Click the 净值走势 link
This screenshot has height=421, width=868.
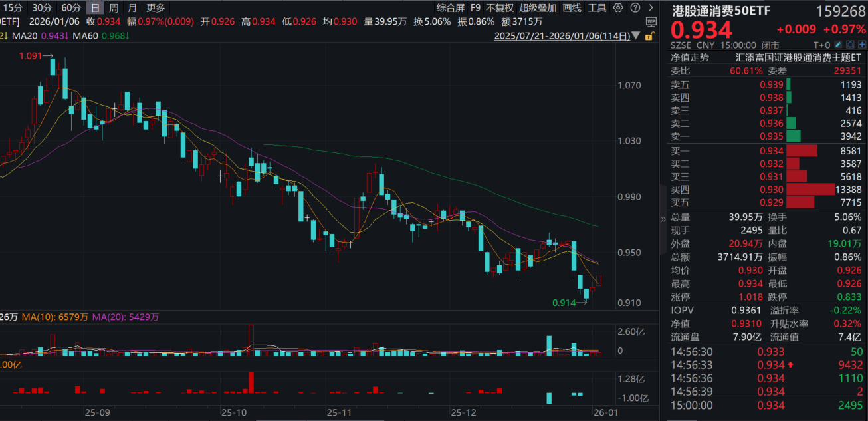(689, 57)
